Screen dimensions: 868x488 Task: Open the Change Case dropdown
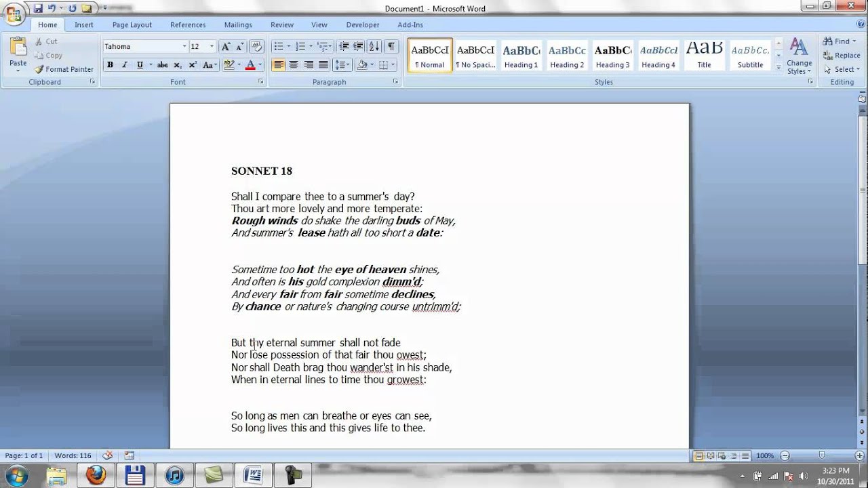[x=210, y=65]
